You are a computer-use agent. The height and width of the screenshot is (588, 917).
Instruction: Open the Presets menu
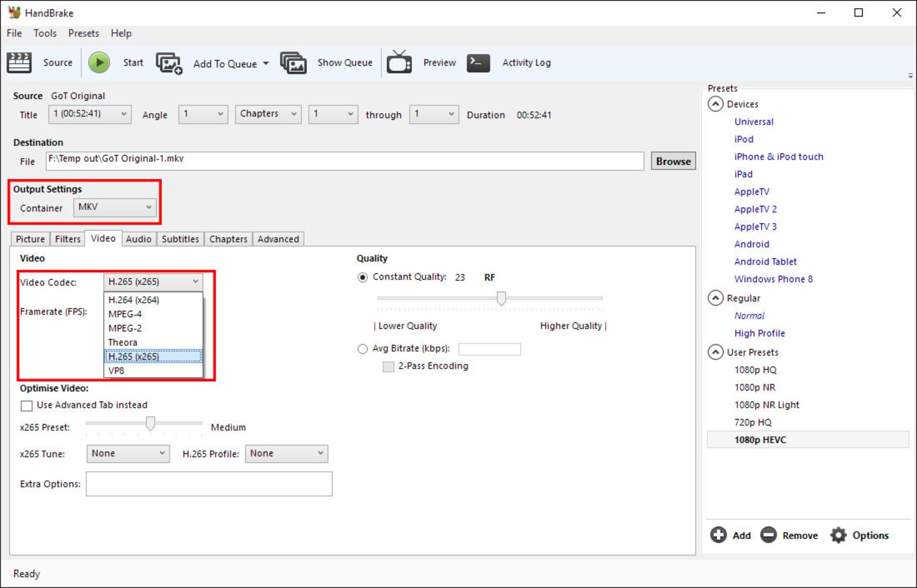pos(84,33)
